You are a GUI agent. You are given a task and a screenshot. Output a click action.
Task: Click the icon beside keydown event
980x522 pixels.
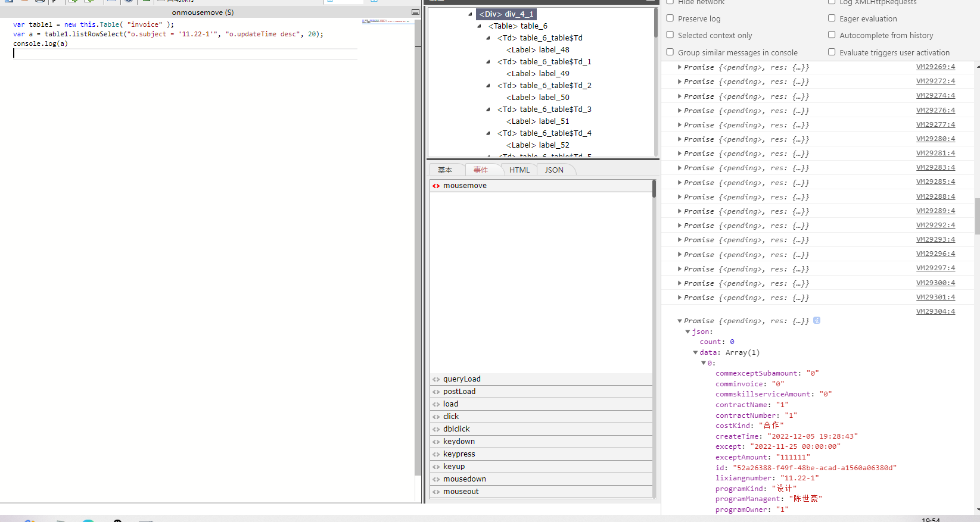coord(436,442)
